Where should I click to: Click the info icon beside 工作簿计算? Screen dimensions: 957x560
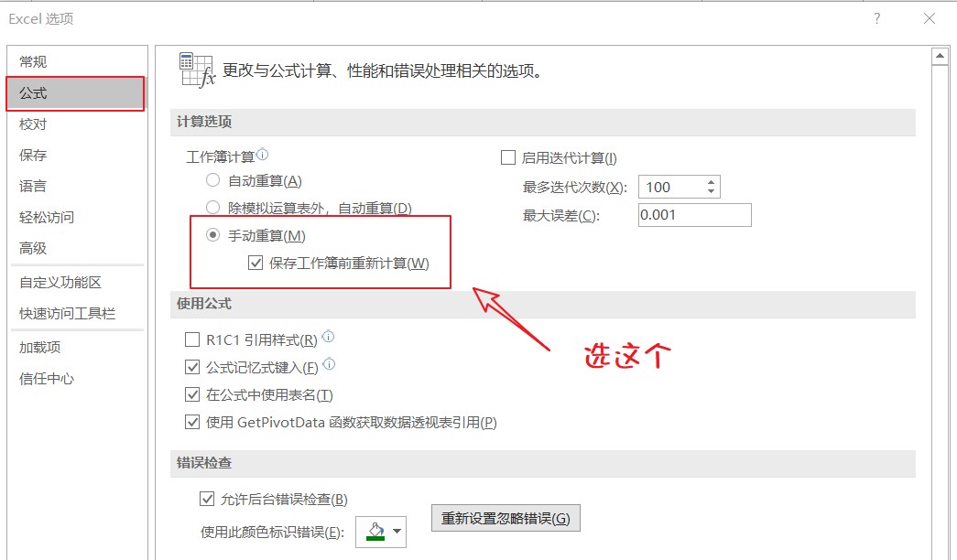click(x=263, y=155)
